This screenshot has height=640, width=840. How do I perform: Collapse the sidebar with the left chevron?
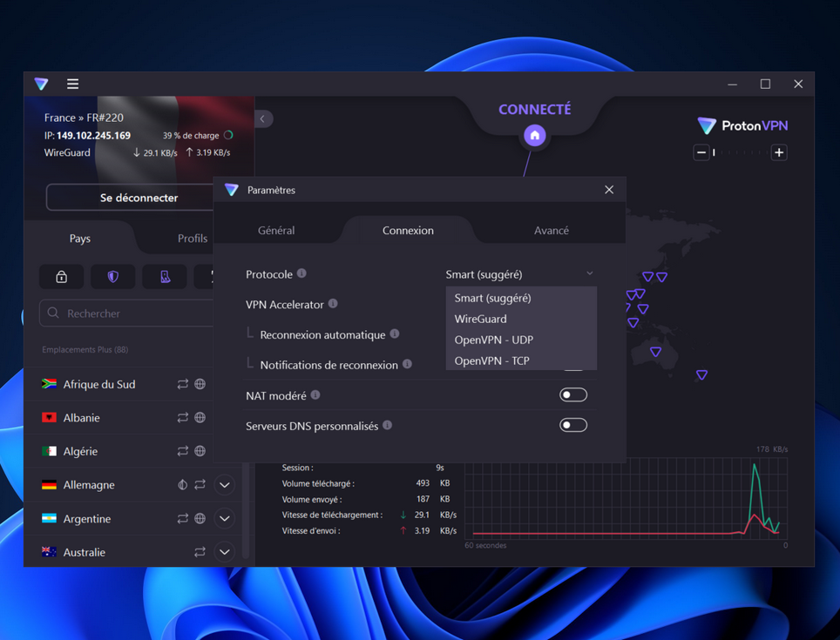(263, 118)
